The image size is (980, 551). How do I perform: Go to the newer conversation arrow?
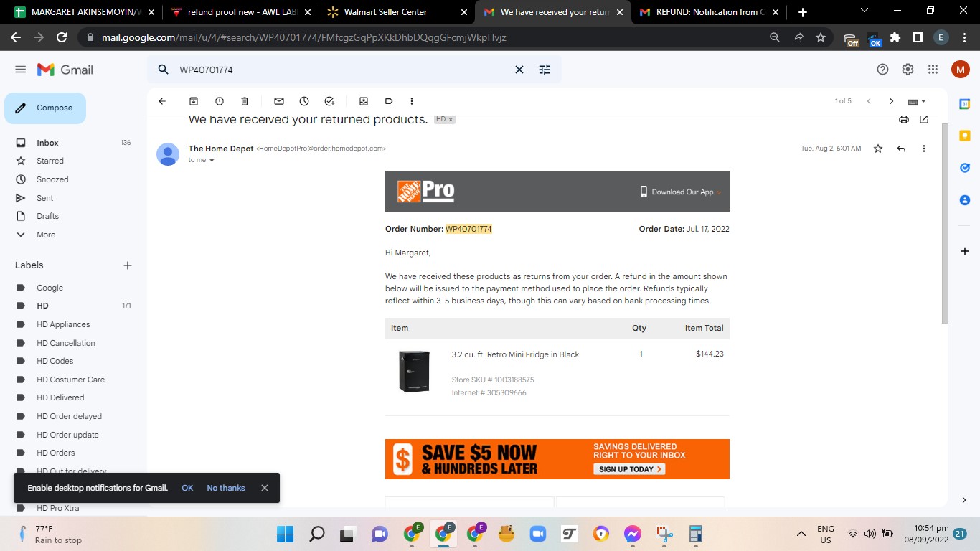click(869, 101)
